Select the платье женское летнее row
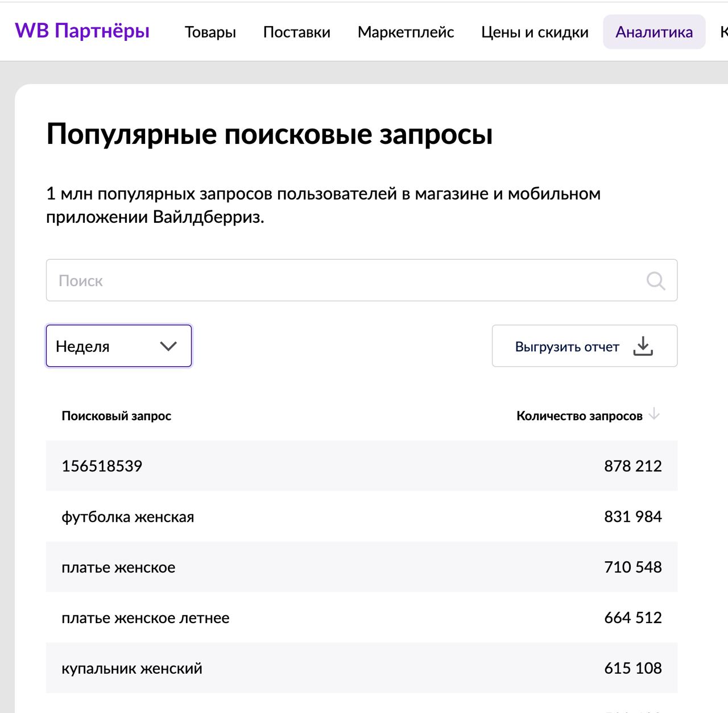The height and width of the screenshot is (713, 728). pyautogui.click(x=362, y=617)
